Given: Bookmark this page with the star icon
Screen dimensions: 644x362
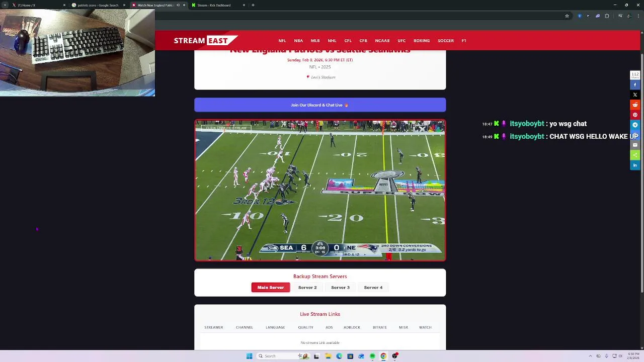Looking at the screenshot, I should (567, 16).
